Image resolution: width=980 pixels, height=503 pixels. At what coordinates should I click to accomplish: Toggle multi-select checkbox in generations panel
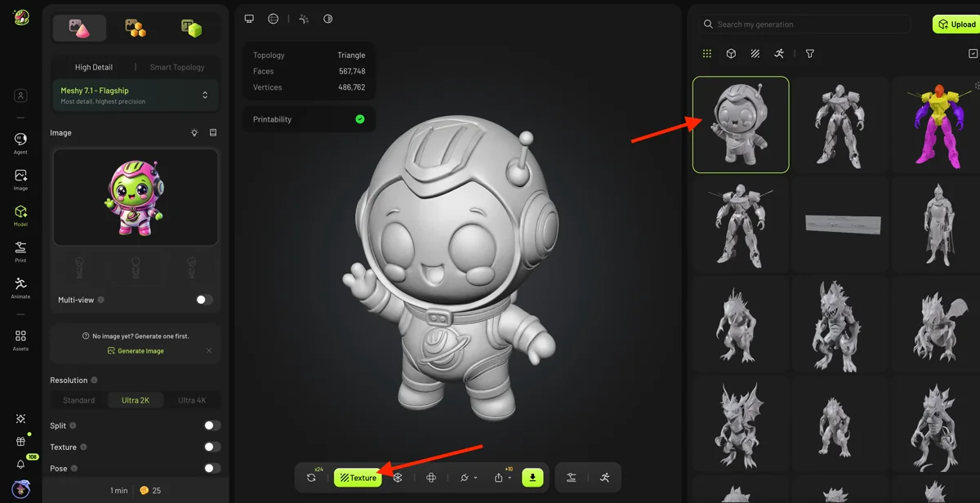[x=973, y=54]
